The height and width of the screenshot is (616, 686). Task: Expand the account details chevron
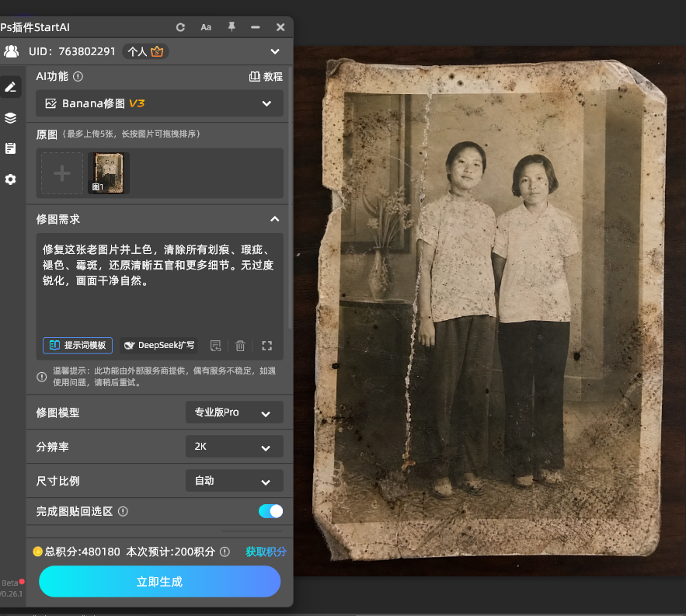275,51
